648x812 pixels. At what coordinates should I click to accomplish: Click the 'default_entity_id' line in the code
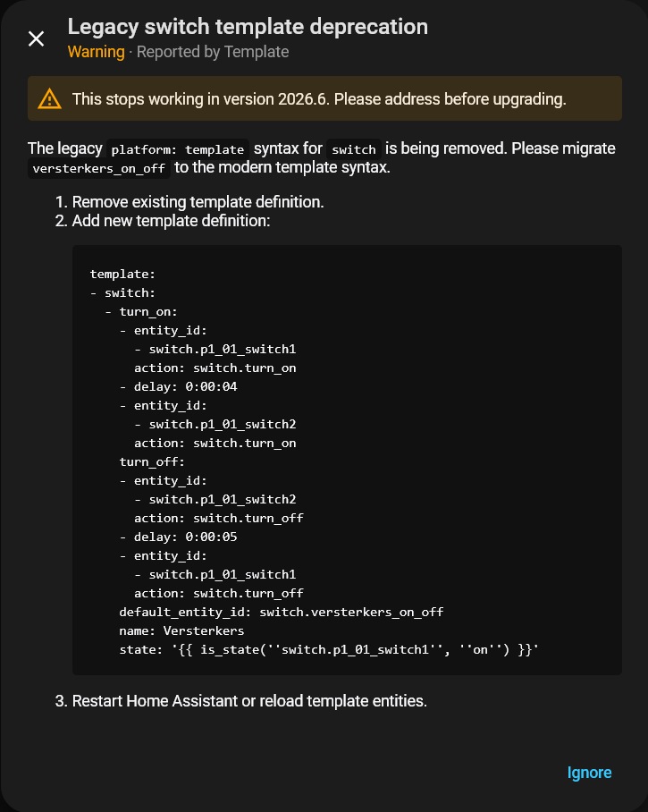click(x=281, y=613)
